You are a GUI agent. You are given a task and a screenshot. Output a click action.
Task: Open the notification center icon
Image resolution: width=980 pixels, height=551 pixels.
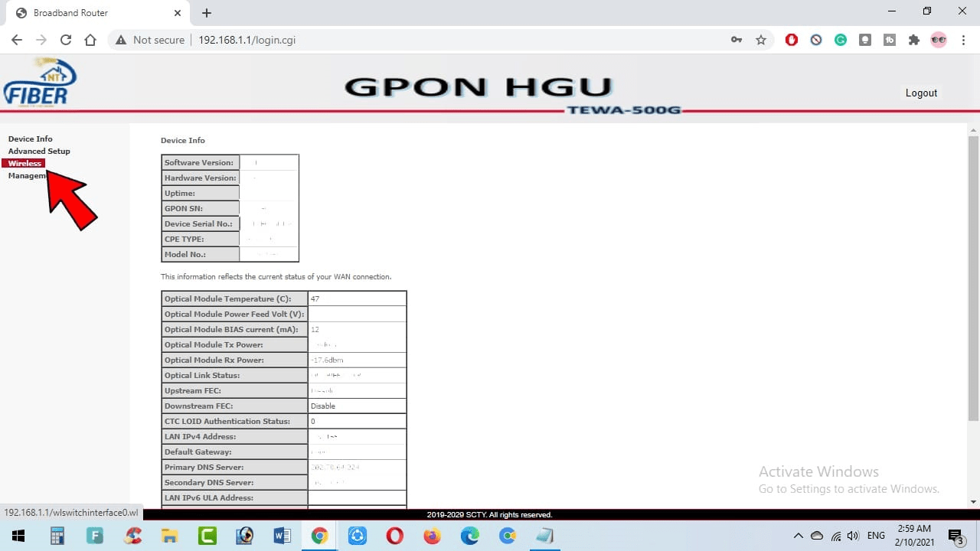tap(955, 536)
